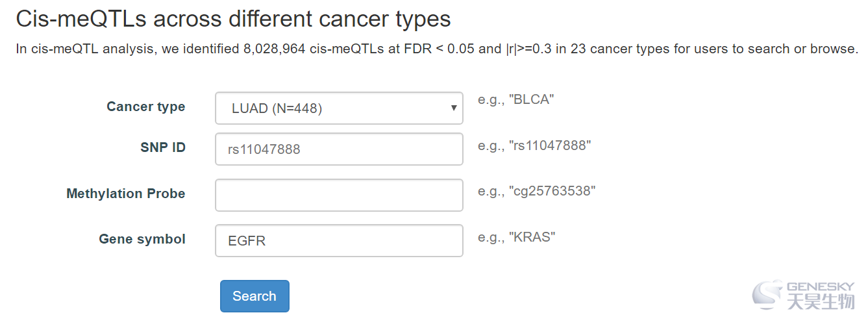Click the e.g., "KRAS" example hint
Image resolution: width=868 pixels, height=315 pixels.
tap(517, 236)
